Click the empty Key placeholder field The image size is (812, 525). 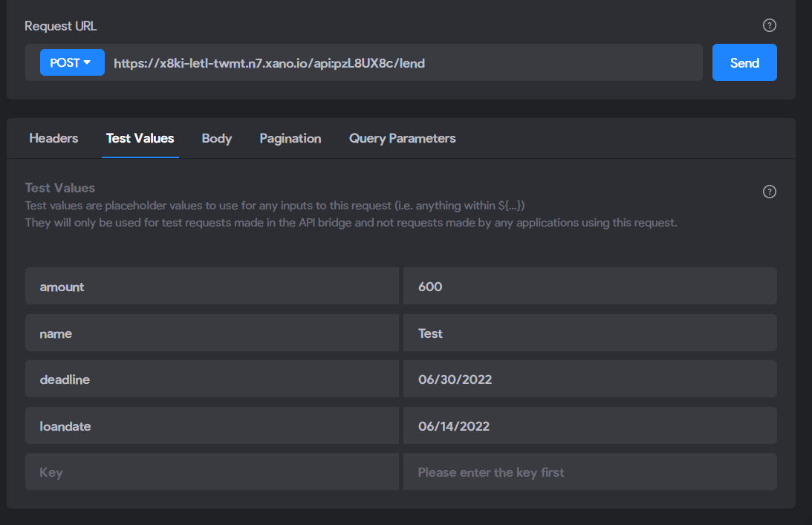coord(212,472)
